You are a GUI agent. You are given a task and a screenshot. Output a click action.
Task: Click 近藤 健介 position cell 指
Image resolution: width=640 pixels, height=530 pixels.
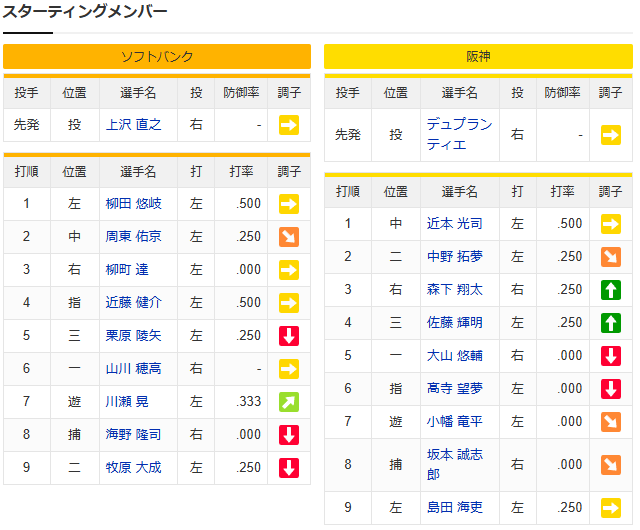[x=74, y=303]
